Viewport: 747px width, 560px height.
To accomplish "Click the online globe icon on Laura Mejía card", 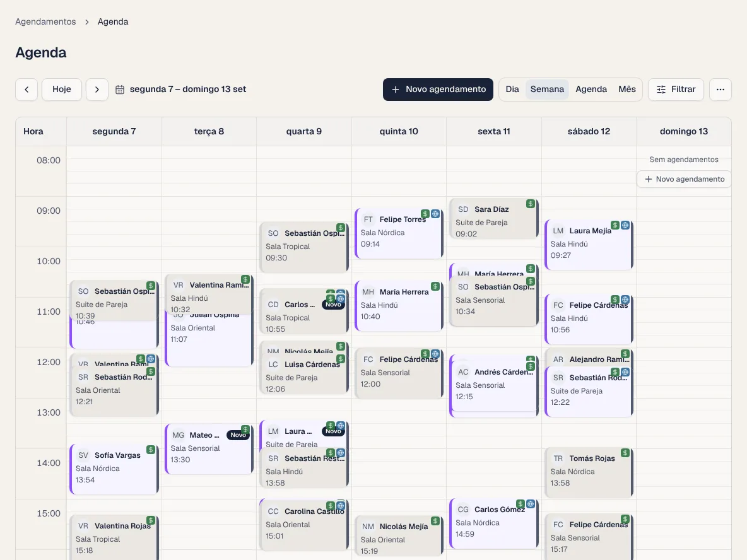I will 625,225.
